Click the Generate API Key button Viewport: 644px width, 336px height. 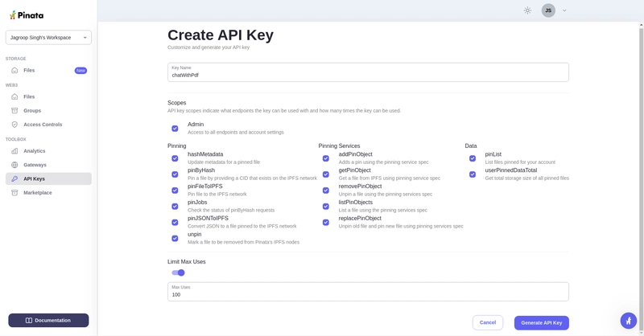click(x=541, y=322)
